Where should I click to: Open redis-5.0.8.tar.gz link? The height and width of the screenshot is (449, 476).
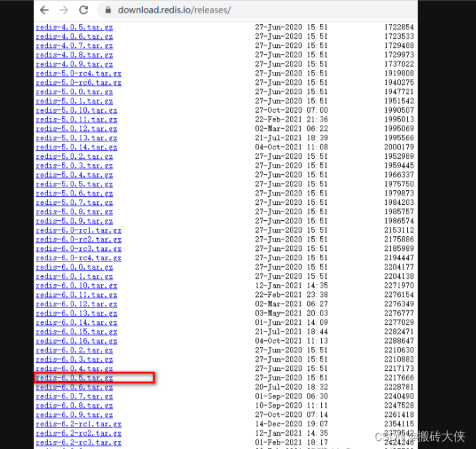(75, 211)
